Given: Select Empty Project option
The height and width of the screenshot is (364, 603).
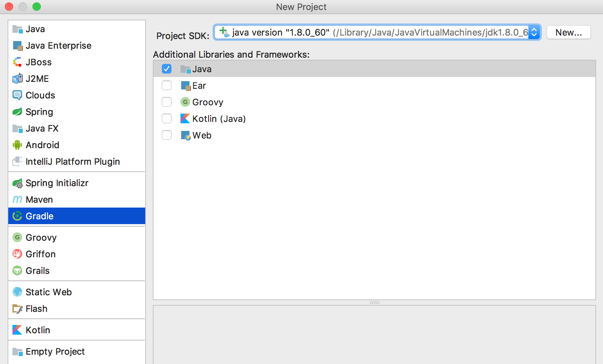Looking at the screenshot, I should (x=55, y=352).
